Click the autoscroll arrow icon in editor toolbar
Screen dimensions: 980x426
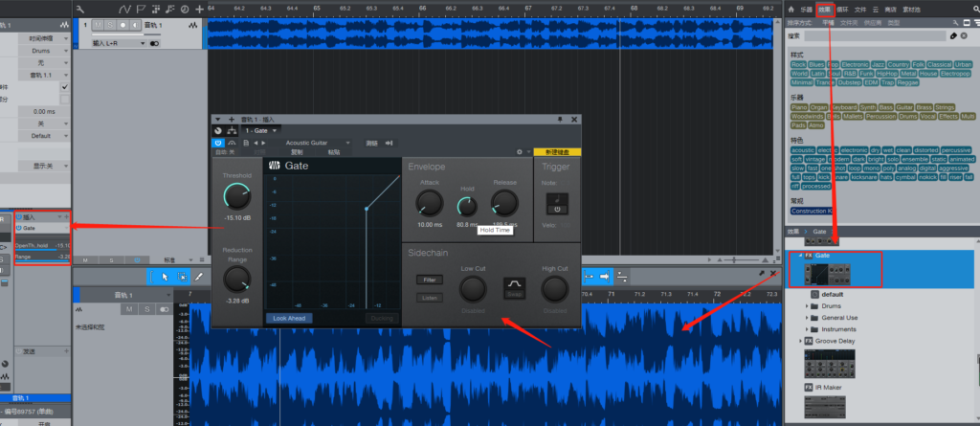click(x=605, y=277)
